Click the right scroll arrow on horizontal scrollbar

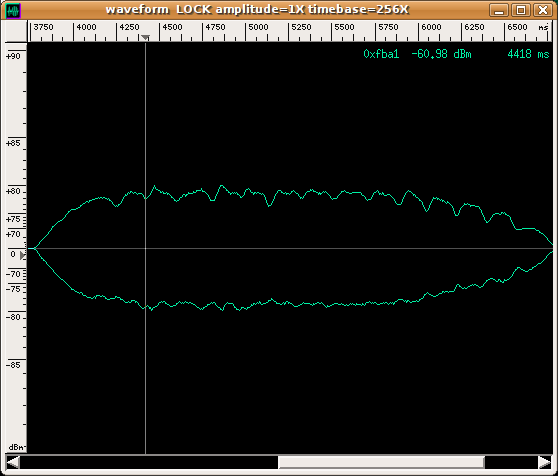[545, 462]
